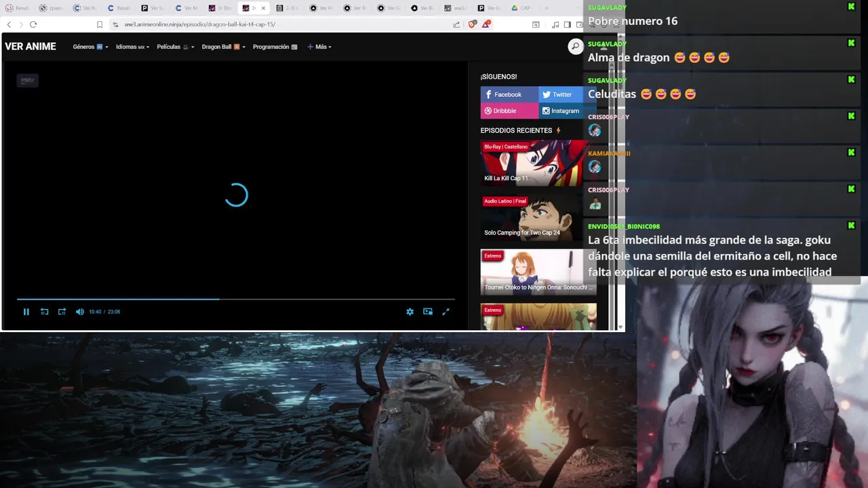Click the green K badge beside Alma de dragon
The width and height of the screenshot is (868, 488).
coord(851,43)
